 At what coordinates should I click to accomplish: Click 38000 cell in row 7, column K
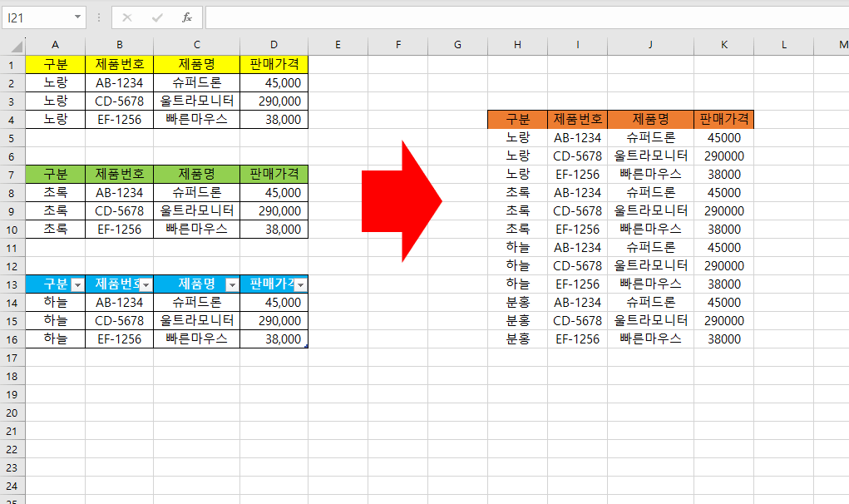coord(724,175)
